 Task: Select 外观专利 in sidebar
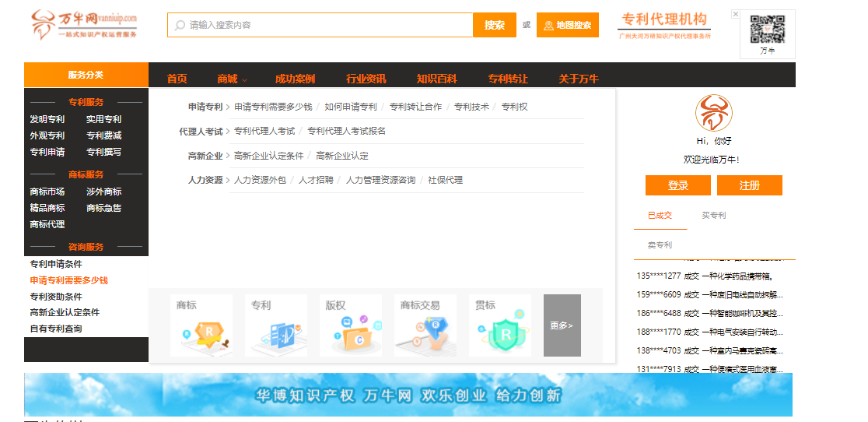(47, 135)
